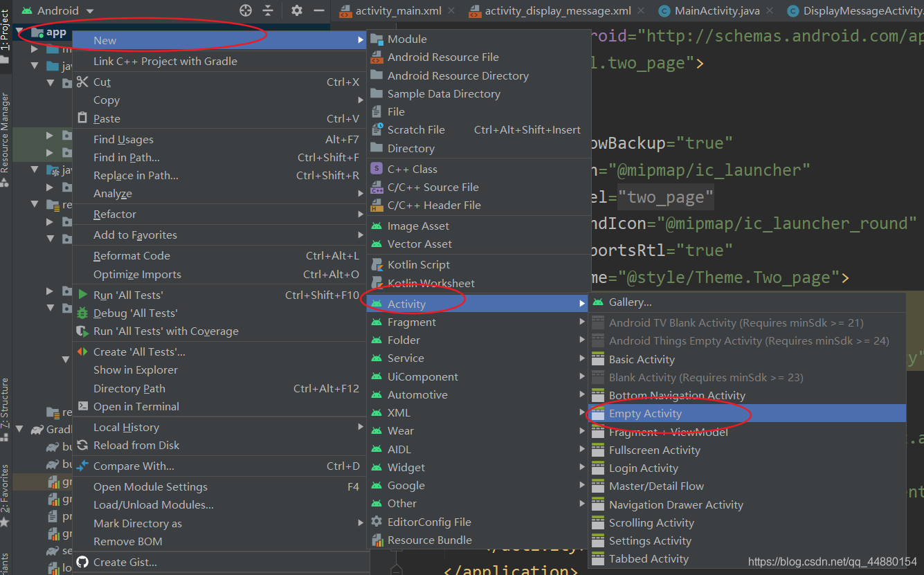The width and height of the screenshot is (924, 575).
Task: Expand the Mark Directory as submenu
Action: click(x=360, y=523)
